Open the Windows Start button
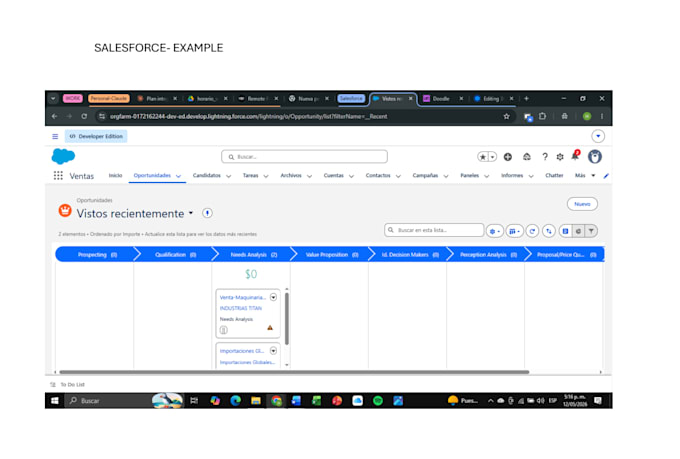This screenshot has width=680, height=459. click(x=55, y=401)
